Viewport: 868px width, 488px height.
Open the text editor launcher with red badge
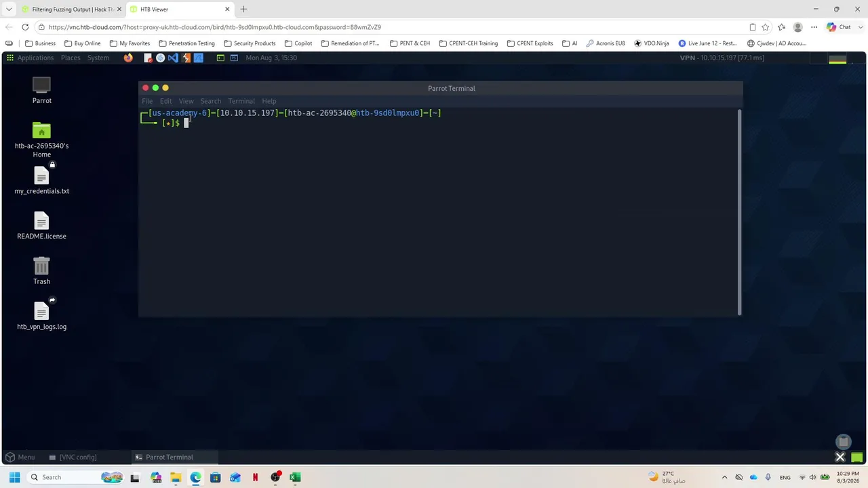[148, 58]
